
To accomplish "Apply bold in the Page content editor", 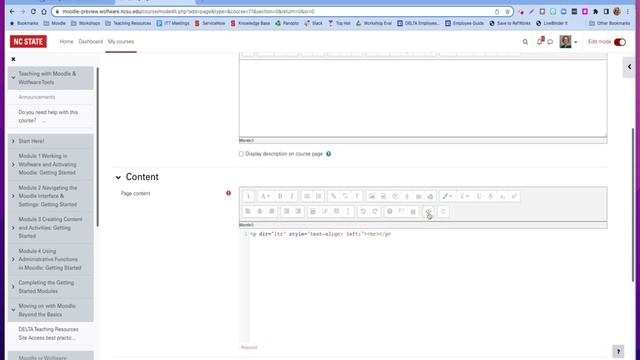I will [280, 196].
